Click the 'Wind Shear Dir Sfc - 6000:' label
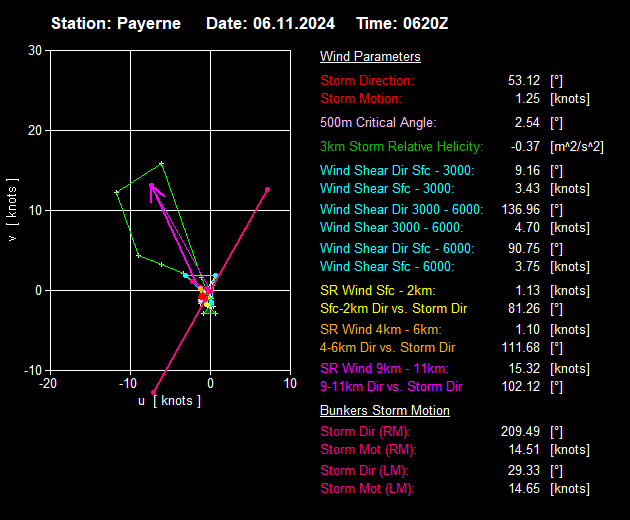This screenshot has width=630, height=520. coord(397,248)
